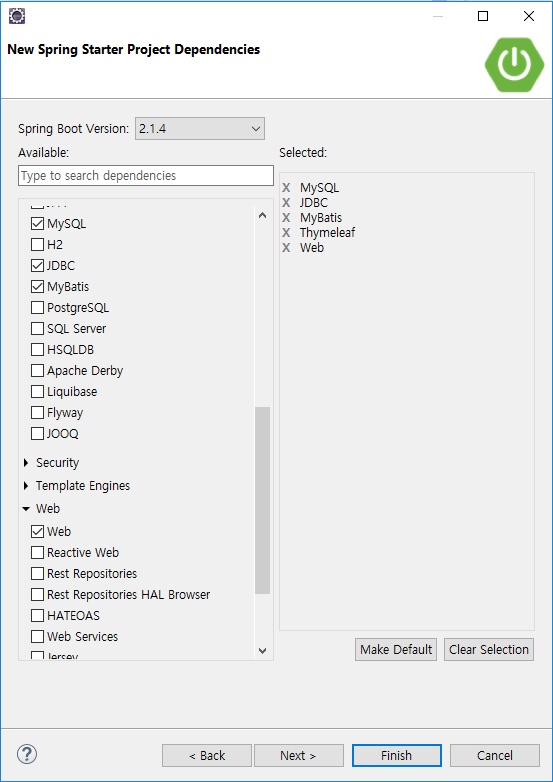
Task: Click the Finish button
Action: click(396, 756)
